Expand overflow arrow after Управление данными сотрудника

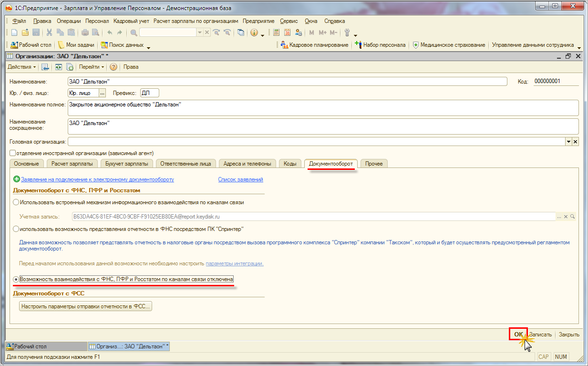(579, 48)
